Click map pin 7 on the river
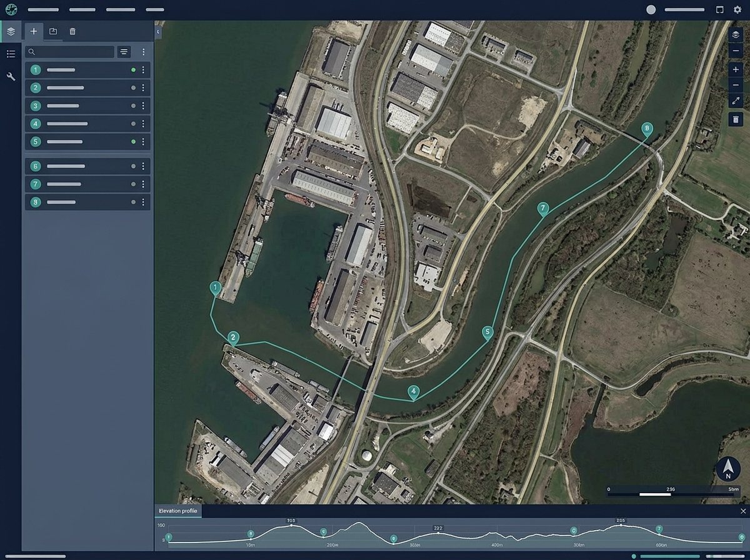Image resolution: width=750 pixels, height=560 pixels. [542, 209]
